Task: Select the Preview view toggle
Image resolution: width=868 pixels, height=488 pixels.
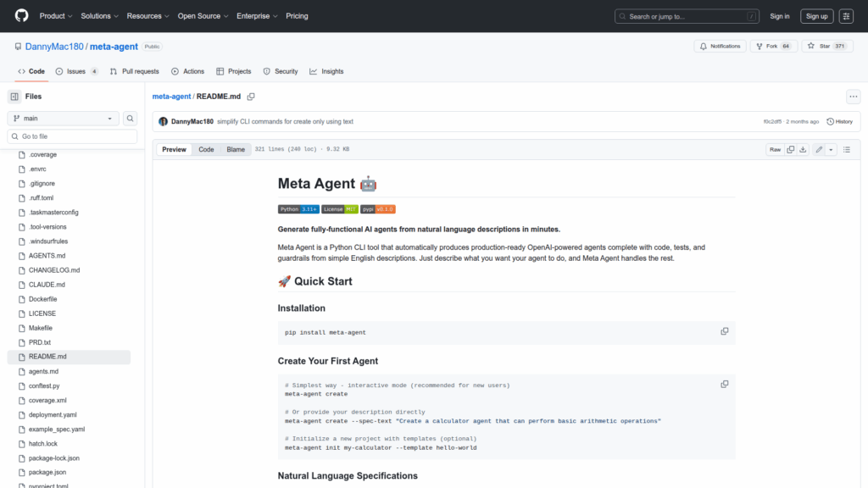Action: tap(175, 149)
